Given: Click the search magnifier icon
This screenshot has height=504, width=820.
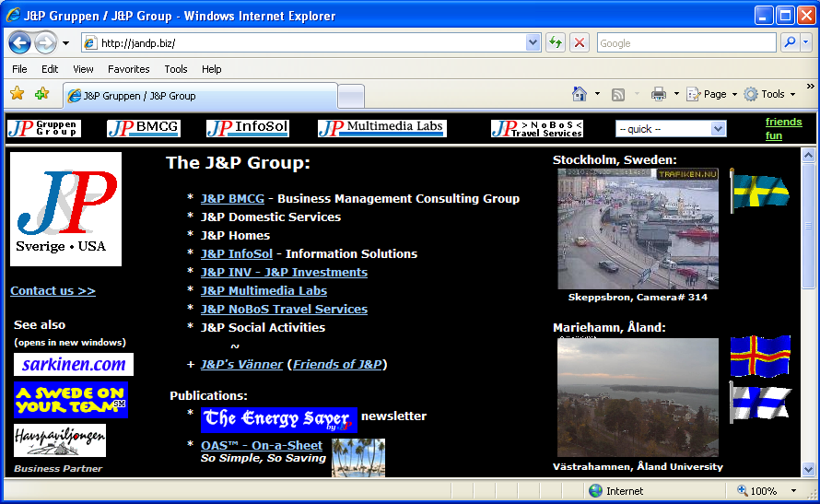Looking at the screenshot, I should coord(790,42).
